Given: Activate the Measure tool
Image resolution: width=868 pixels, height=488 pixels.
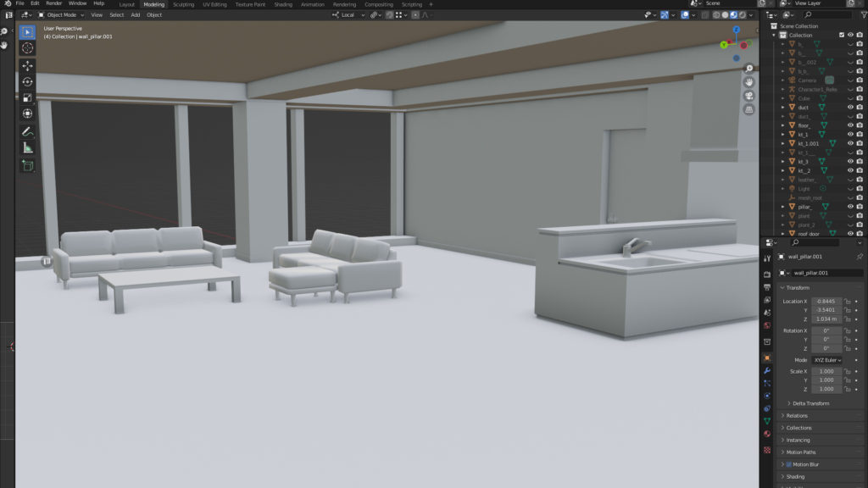Looking at the screenshot, I should tap(27, 147).
